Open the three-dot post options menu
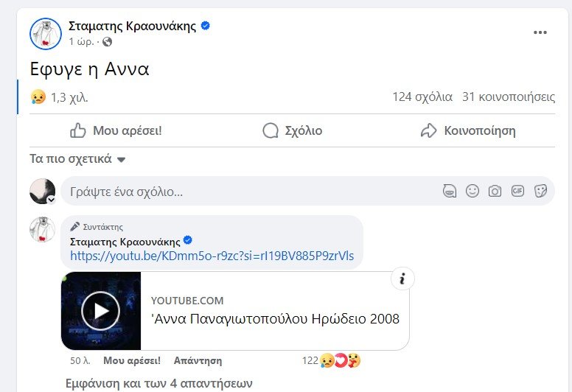The image size is (572, 392). point(540,33)
